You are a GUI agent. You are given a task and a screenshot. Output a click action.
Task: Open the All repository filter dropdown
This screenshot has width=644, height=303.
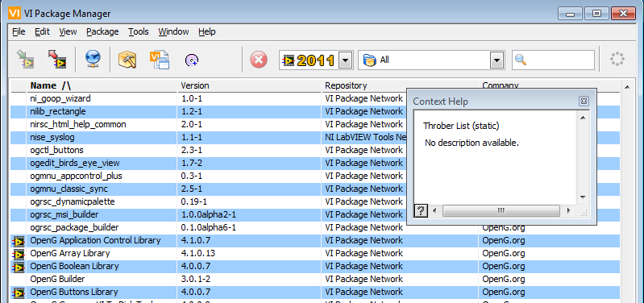click(x=497, y=60)
